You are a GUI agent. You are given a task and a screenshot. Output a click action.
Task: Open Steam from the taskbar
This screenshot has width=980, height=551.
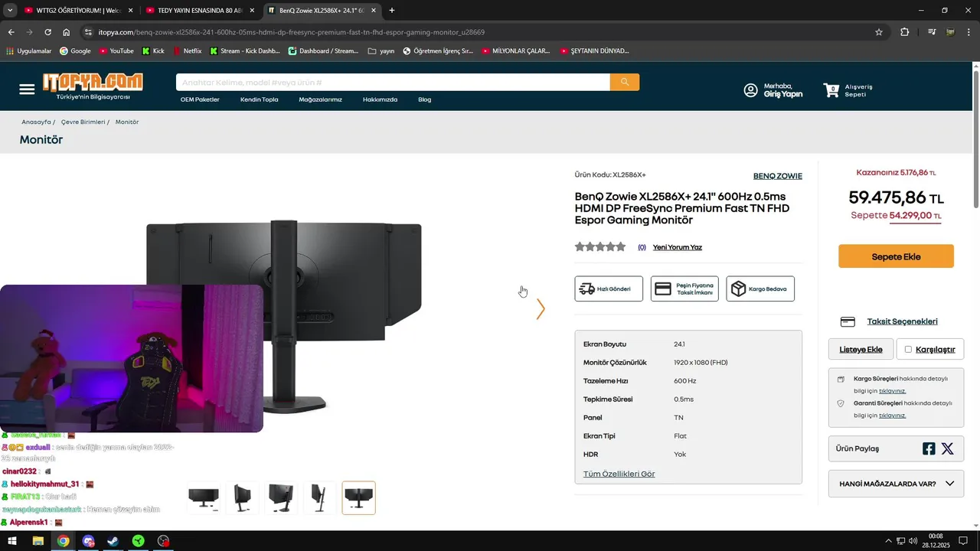[x=113, y=541]
